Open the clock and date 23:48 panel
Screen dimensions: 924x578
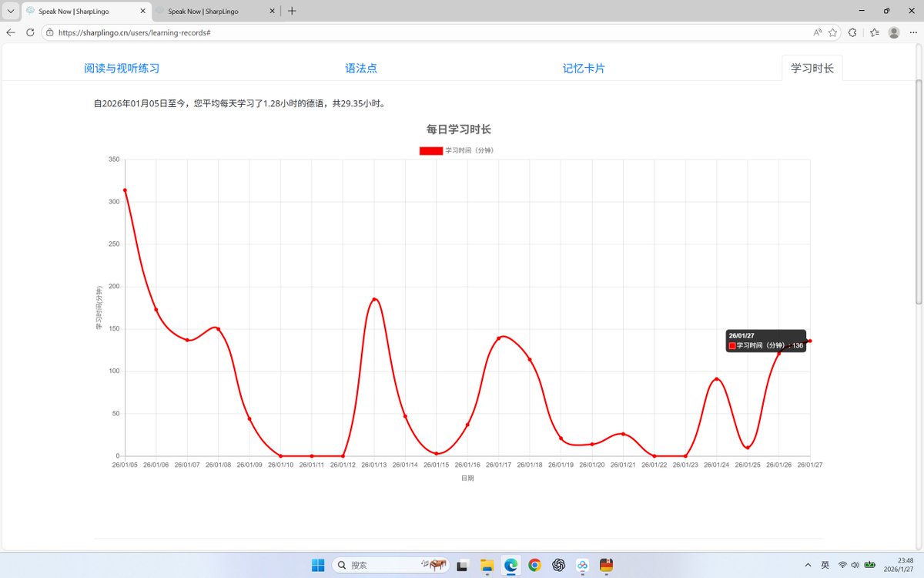pos(900,565)
